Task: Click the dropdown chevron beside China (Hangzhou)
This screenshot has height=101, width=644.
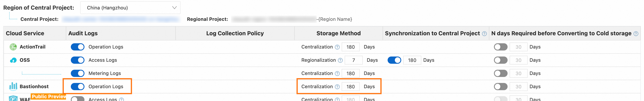Action: click(174, 8)
